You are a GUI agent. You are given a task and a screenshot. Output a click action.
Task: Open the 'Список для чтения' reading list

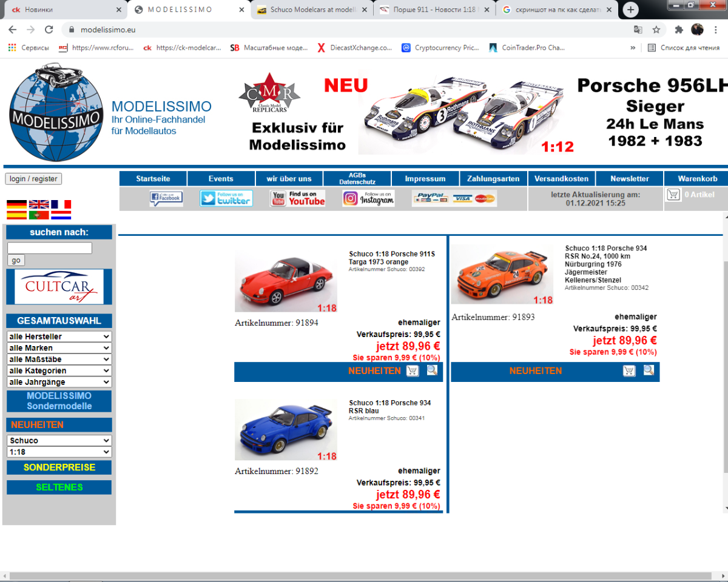click(x=683, y=48)
